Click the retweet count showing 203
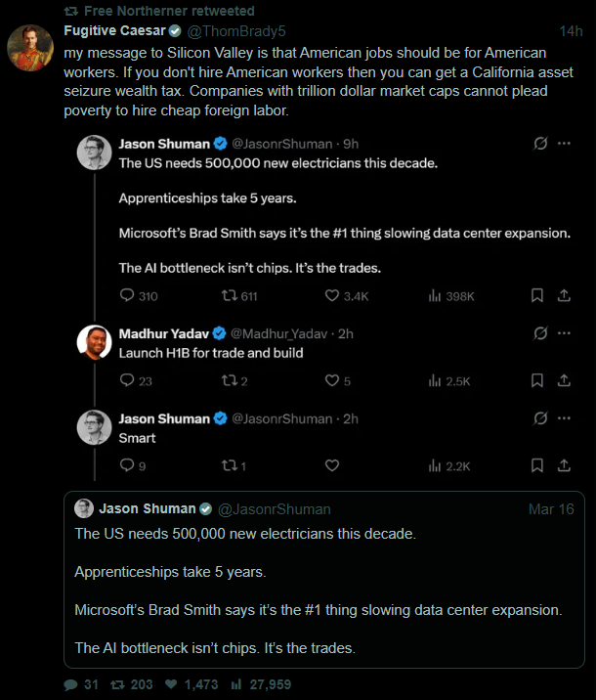596x700 pixels. click(141, 684)
